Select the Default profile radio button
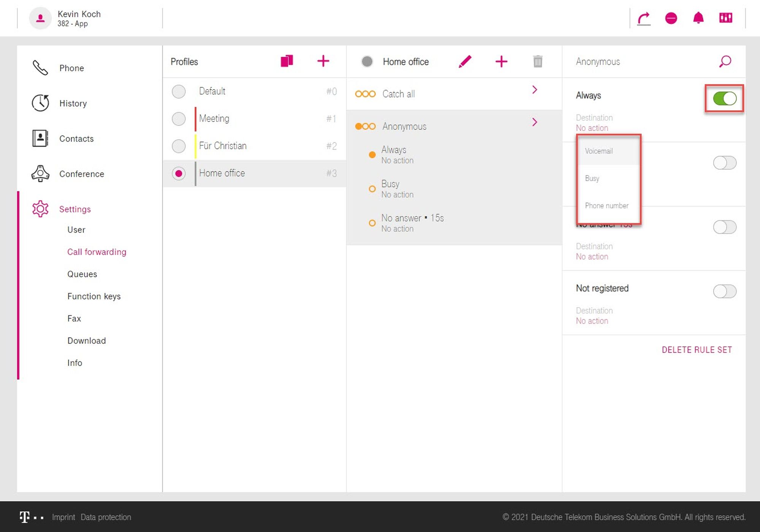This screenshot has width=760, height=532. [179, 92]
